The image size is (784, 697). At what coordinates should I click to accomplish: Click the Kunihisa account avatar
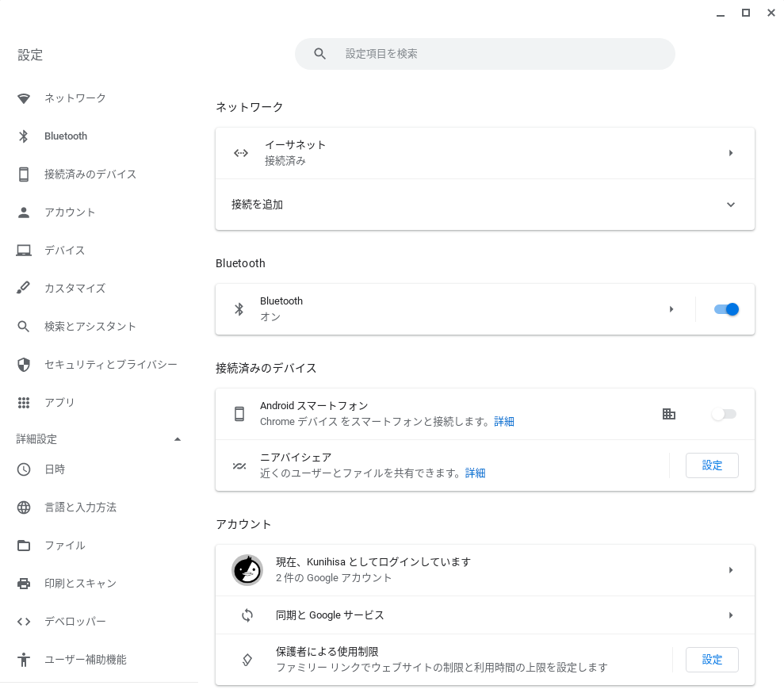[x=247, y=570]
